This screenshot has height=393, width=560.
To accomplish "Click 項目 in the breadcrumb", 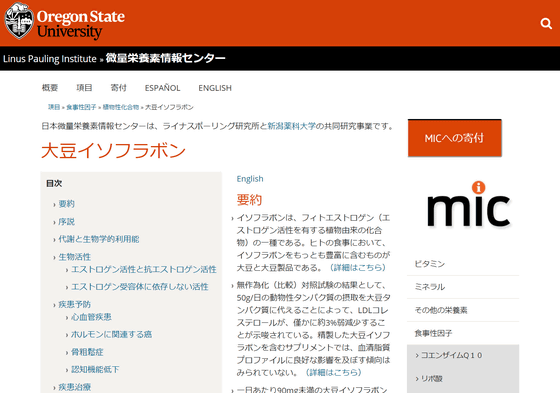I will coord(54,107).
